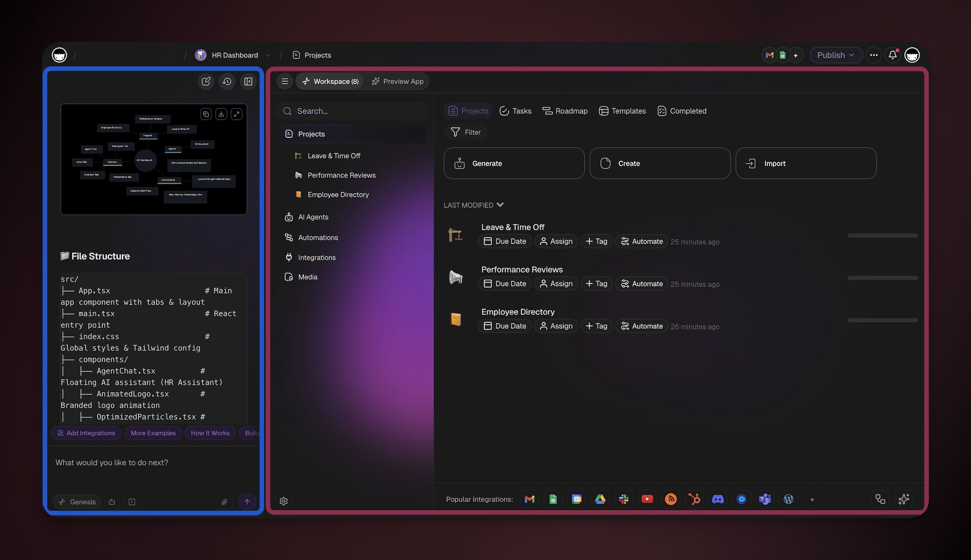Toggle the hamburger sidebar menu
This screenshot has width=971, height=560.
coord(284,81)
